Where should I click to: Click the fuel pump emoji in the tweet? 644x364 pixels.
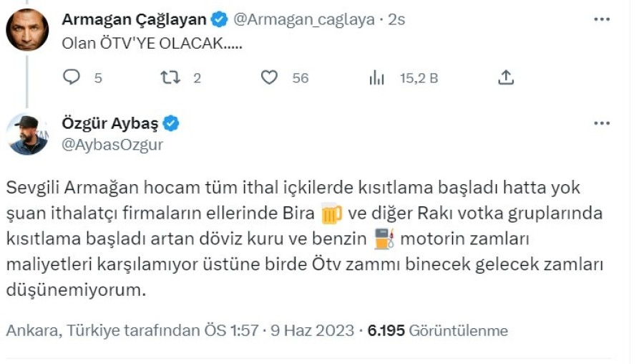pos(384,239)
